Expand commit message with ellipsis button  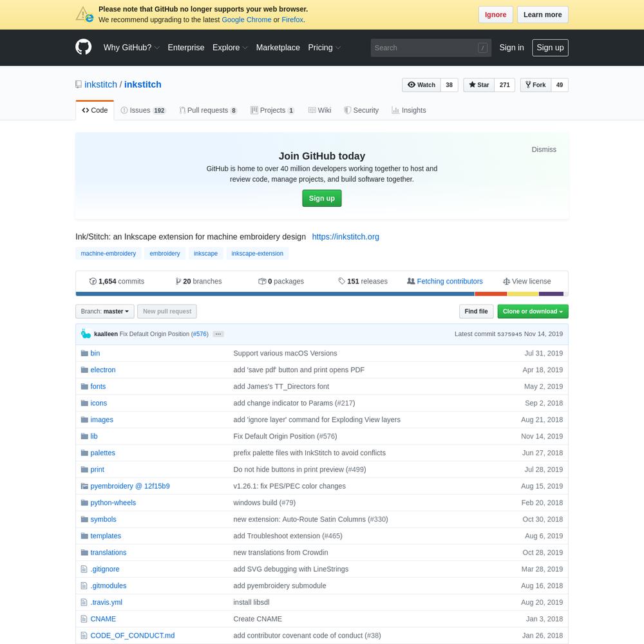click(218, 334)
